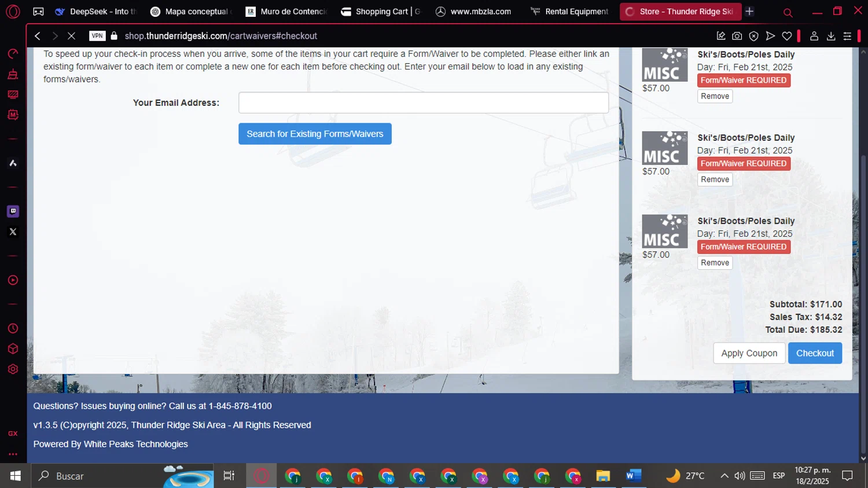The width and height of the screenshot is (868, 488).
Task: Show hidden system tray icons caret
Action: click(x=724, y=476)
